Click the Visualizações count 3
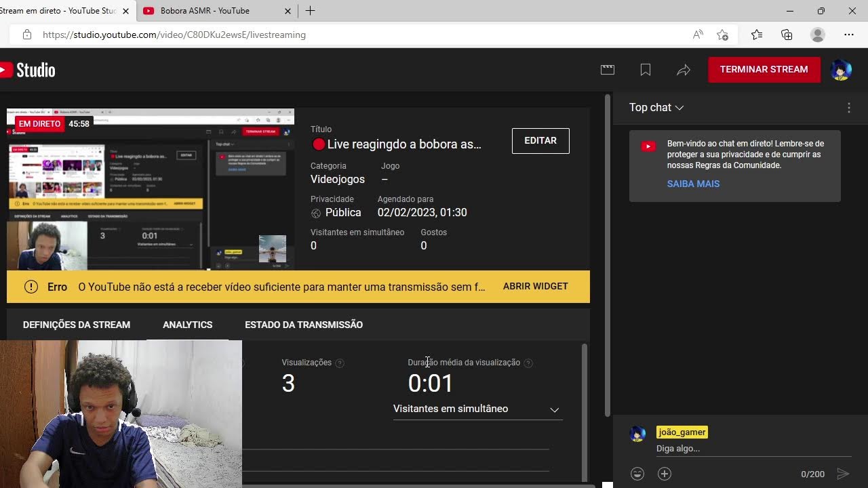This screenshot has width=868, height=488. 288,384
